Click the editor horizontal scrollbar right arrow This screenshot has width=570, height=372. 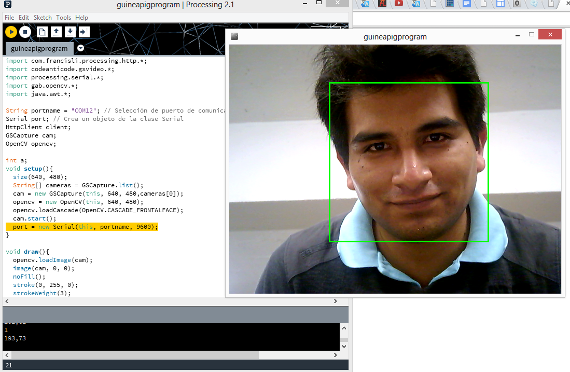point(335,301)
